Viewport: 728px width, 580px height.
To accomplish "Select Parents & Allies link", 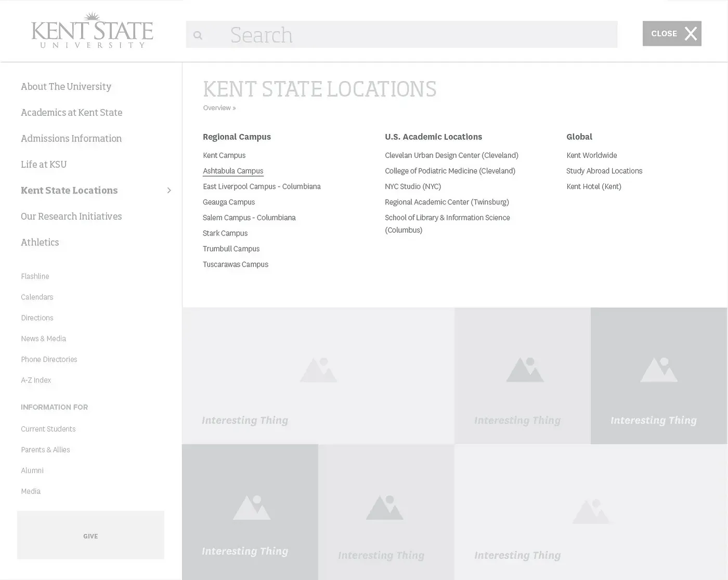I will pyautogui.click(x=45, y=450).
